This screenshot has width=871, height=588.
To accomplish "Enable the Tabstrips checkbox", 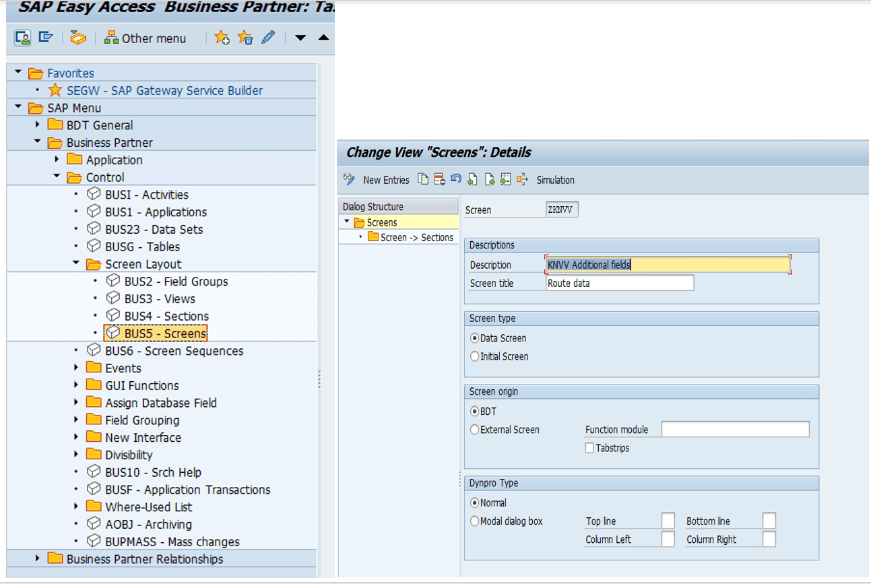I will click(589, 447).
